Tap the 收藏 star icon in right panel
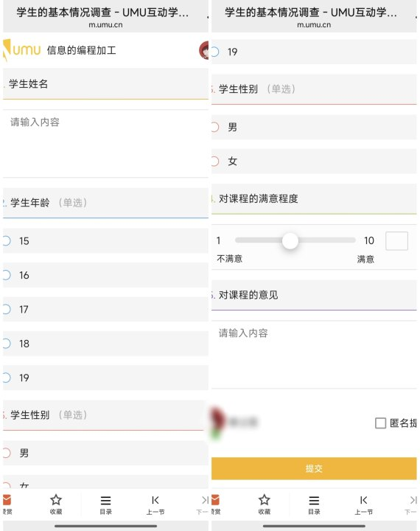This screenshot has height=531, width=420. click(265, 500)
